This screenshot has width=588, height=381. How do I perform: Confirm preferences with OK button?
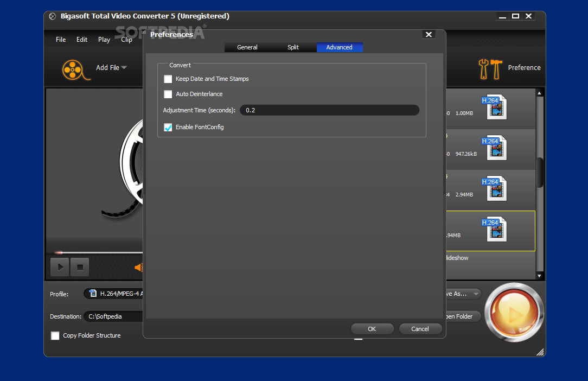click(x=372, y=329)
